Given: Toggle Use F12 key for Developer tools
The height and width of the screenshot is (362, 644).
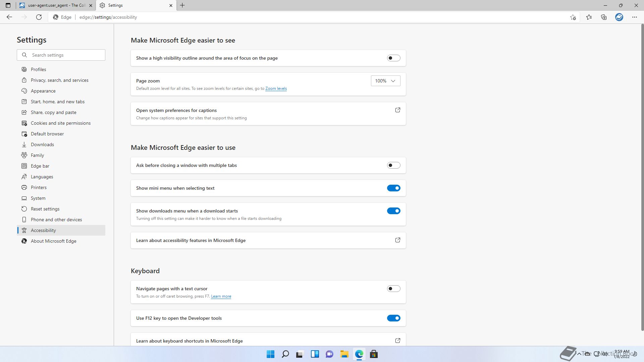Looking at the screenshot, I should point(394,318).
